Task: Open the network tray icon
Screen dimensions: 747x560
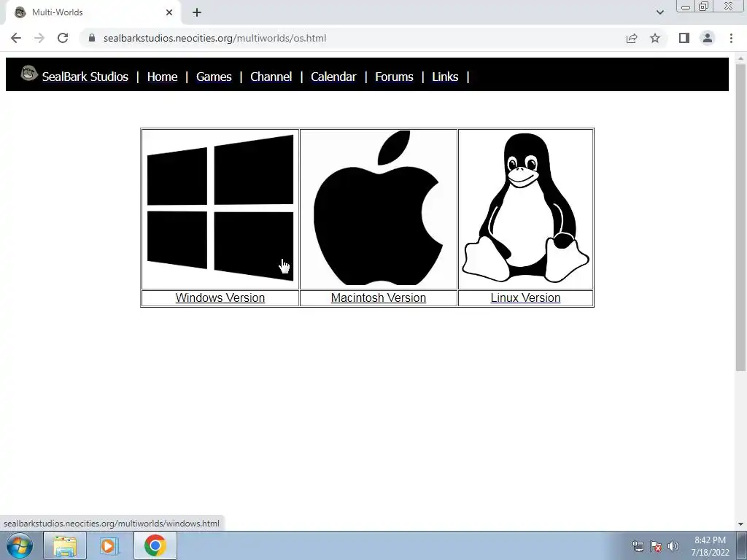Action: [638, 546]
